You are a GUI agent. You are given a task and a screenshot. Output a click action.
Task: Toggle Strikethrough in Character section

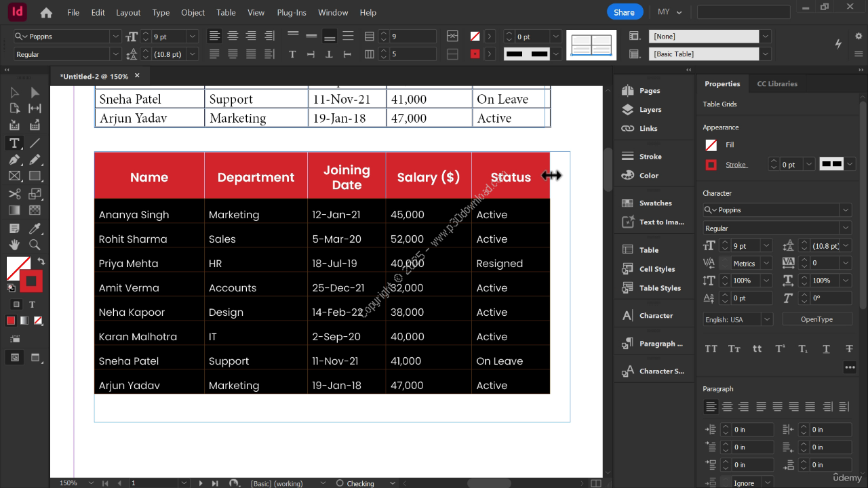tap(849, 348)
